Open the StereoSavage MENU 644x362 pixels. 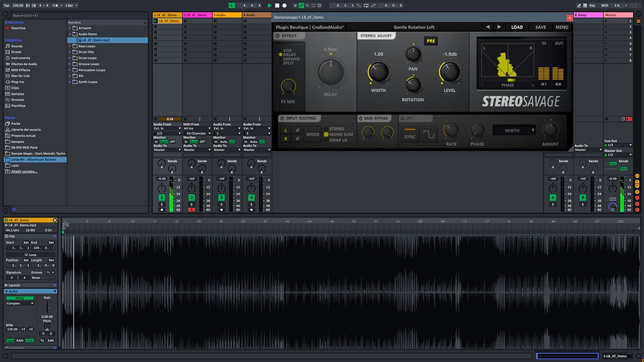click(562, 27)
